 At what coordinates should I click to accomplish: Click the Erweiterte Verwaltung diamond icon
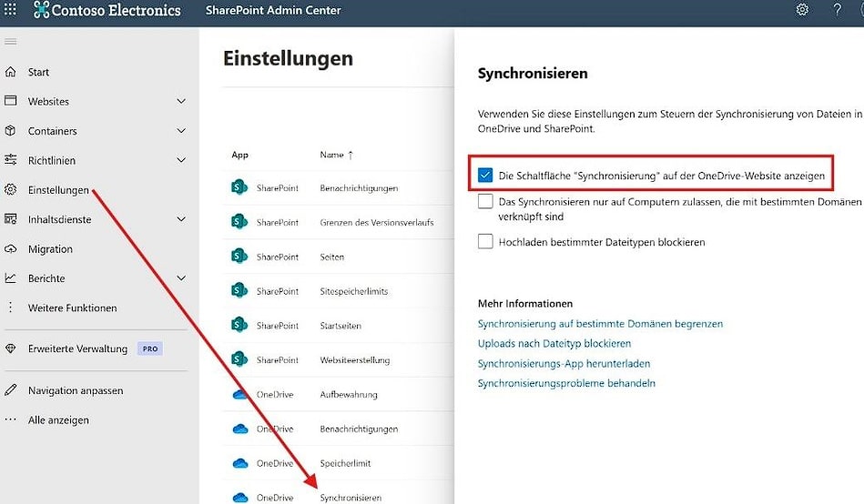coord(10,348)
